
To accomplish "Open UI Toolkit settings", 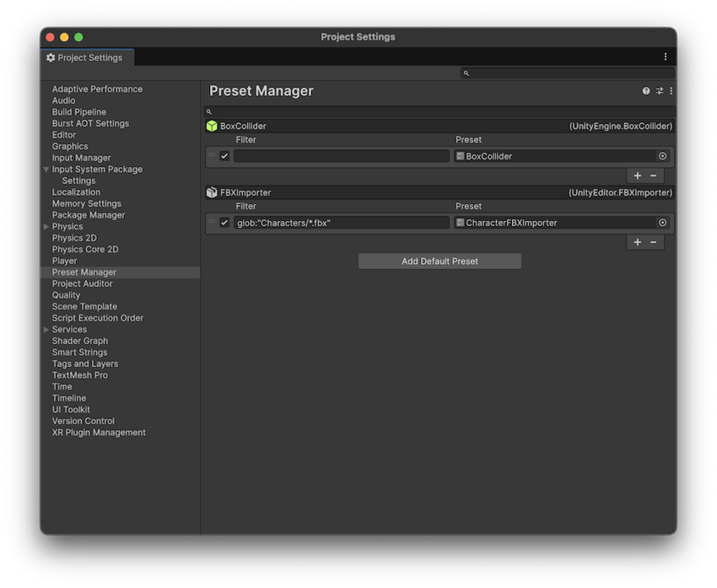I will 71,410.
